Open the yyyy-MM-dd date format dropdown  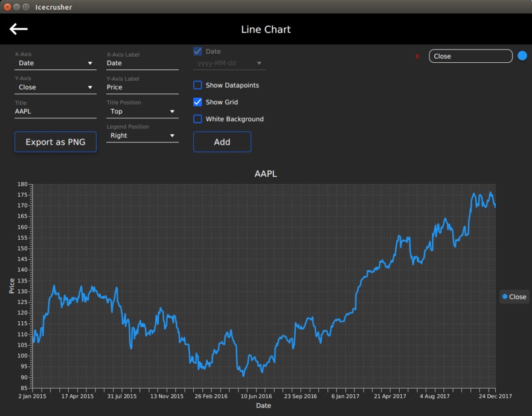pos(229,63)
